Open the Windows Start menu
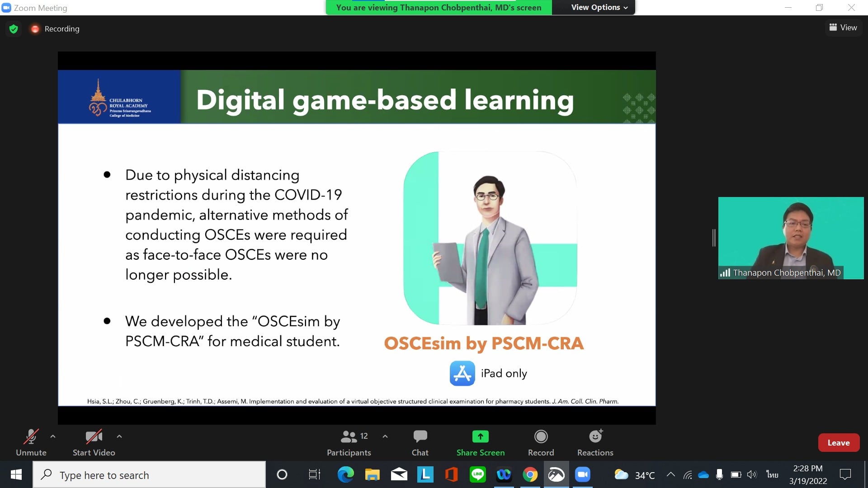Viewport: 868px width, 488px height. (16, 475)
